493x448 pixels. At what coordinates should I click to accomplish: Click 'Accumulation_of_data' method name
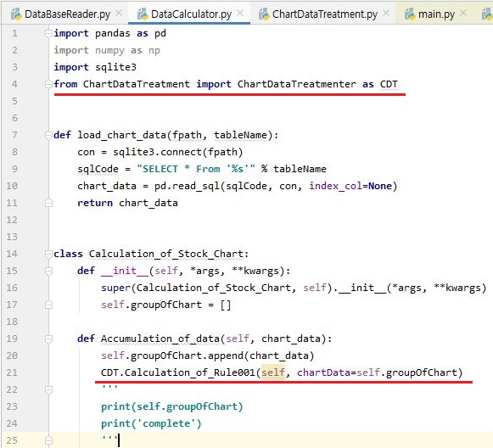coord(160,339)
